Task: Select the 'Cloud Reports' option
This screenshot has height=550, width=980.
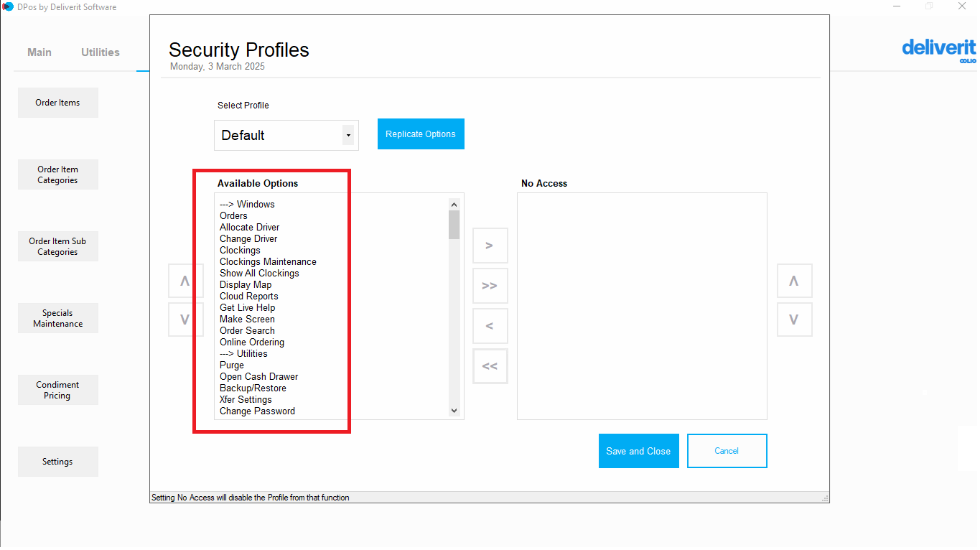Action: tap(248, 296)
